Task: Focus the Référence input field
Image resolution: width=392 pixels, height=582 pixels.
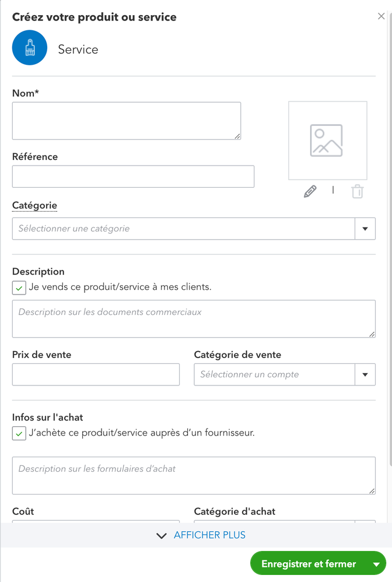Action: 133,176
